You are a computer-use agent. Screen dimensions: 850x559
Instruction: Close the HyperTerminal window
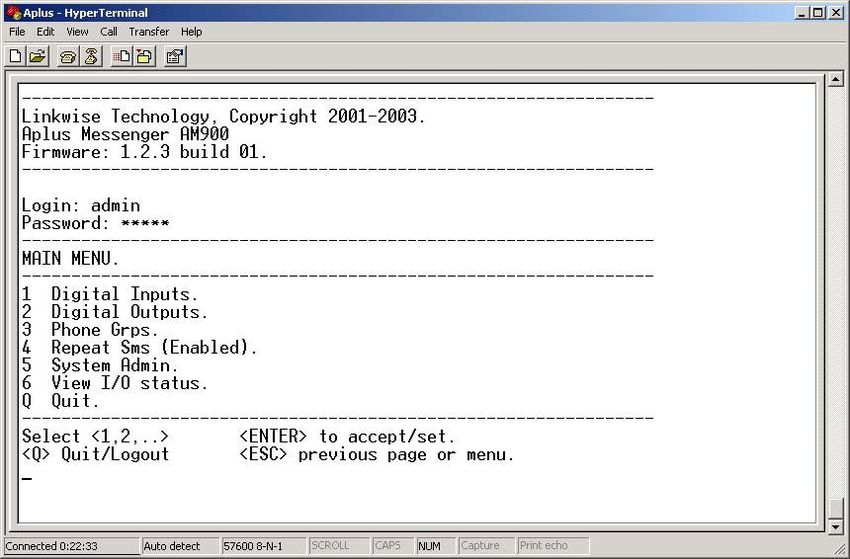point(835,12)
